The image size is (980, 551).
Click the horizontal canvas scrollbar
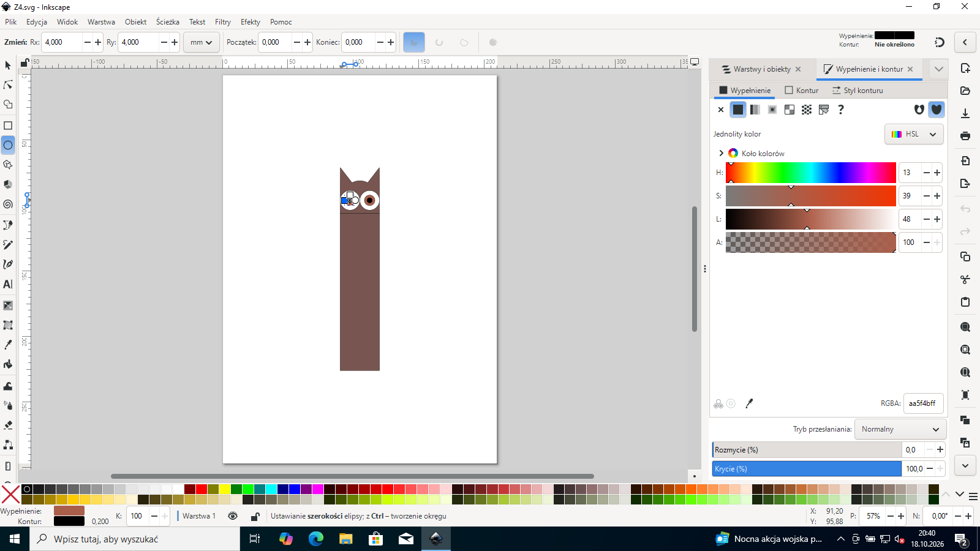coord(352,476)
